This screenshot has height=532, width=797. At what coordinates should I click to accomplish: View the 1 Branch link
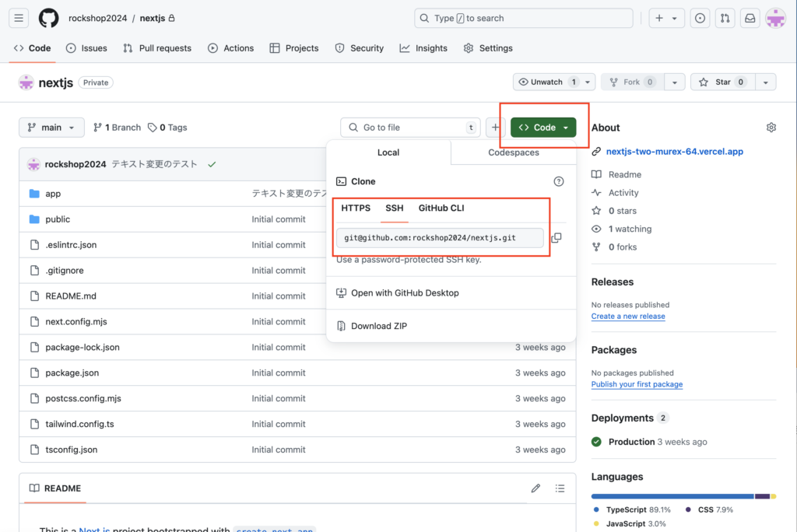(117, 128)
